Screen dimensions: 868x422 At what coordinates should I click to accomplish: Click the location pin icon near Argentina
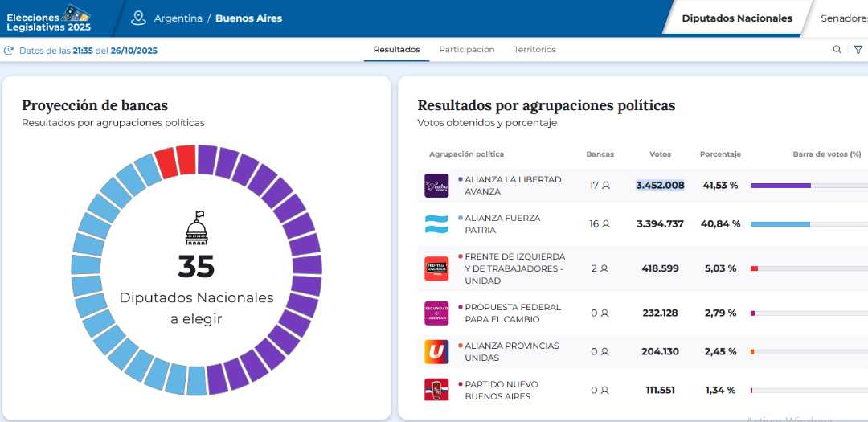(139, 18)
